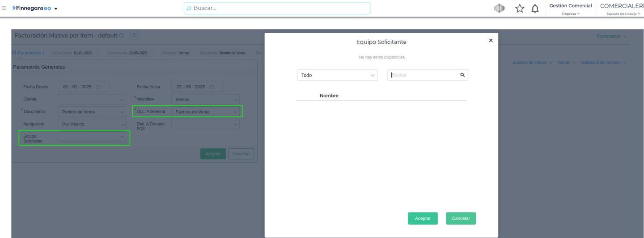Expand the caret beside Finnegans GO logo
644x238 pixels.
pyautogui.click(x=56, y=8)
